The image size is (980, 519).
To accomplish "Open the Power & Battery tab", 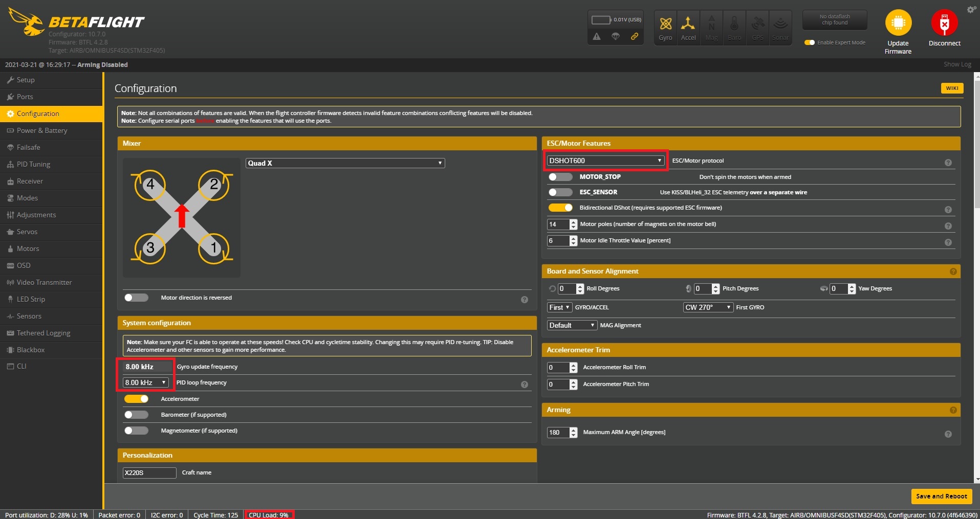I will click(51, 130).
